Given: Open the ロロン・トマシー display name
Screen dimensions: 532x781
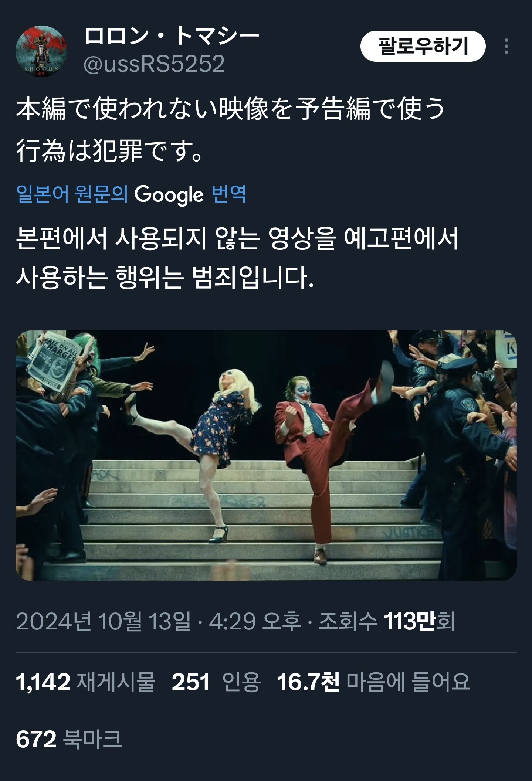Looking at the screenshot, I should (172, 36).
